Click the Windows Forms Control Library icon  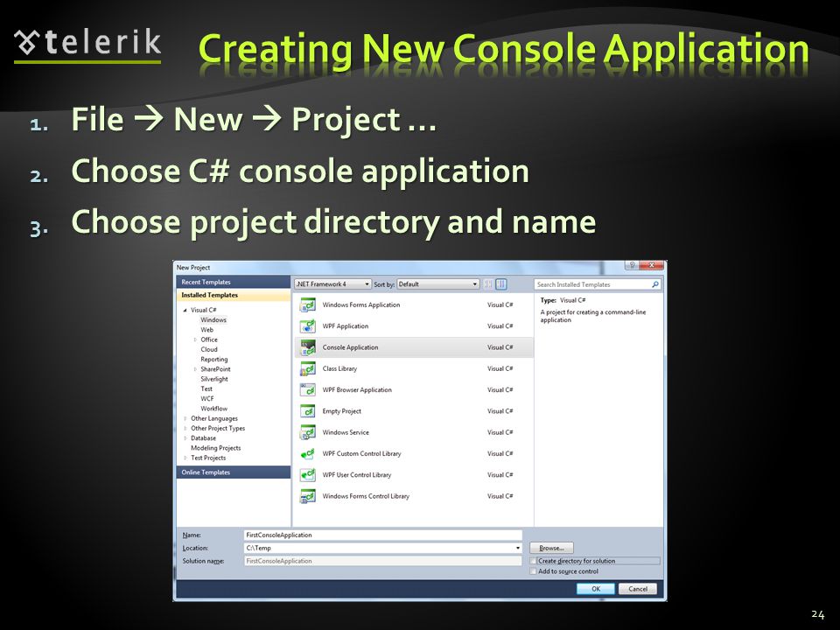307,496
